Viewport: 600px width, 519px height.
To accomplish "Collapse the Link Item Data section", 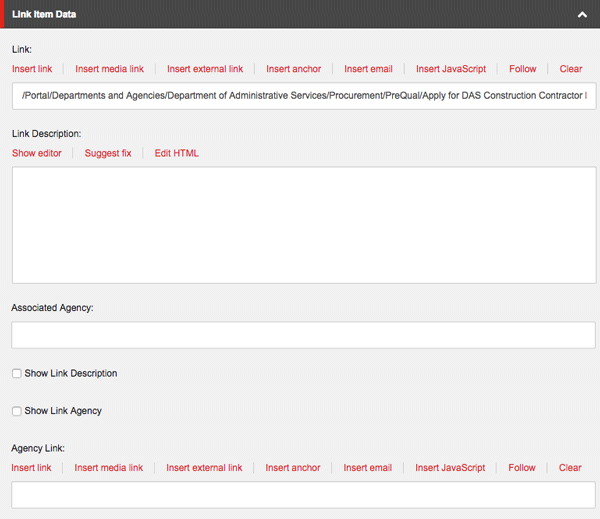I will (581, 15).
